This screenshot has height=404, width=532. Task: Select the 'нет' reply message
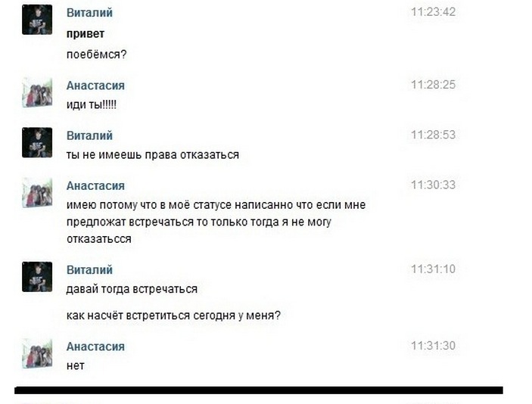[x=76, y=366]
